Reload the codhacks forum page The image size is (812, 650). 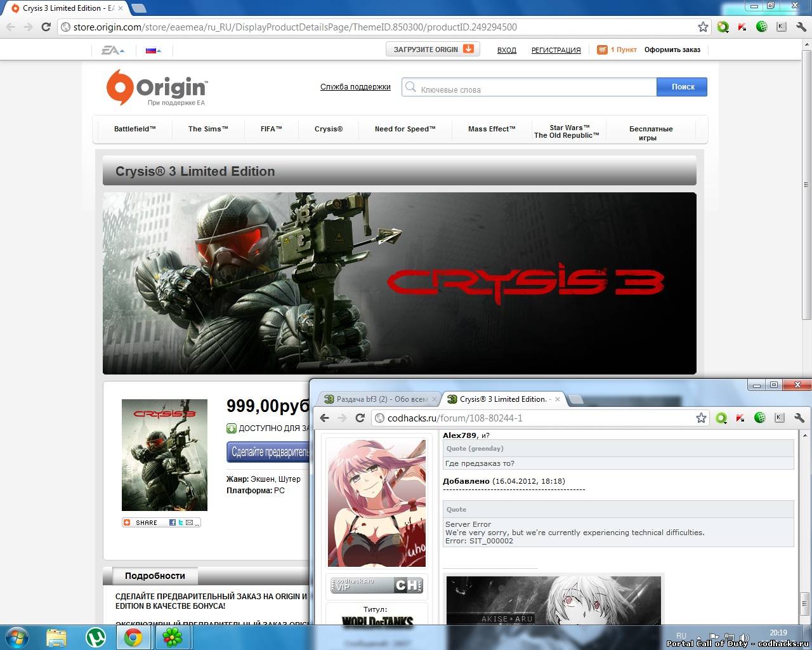coord(360,418)
